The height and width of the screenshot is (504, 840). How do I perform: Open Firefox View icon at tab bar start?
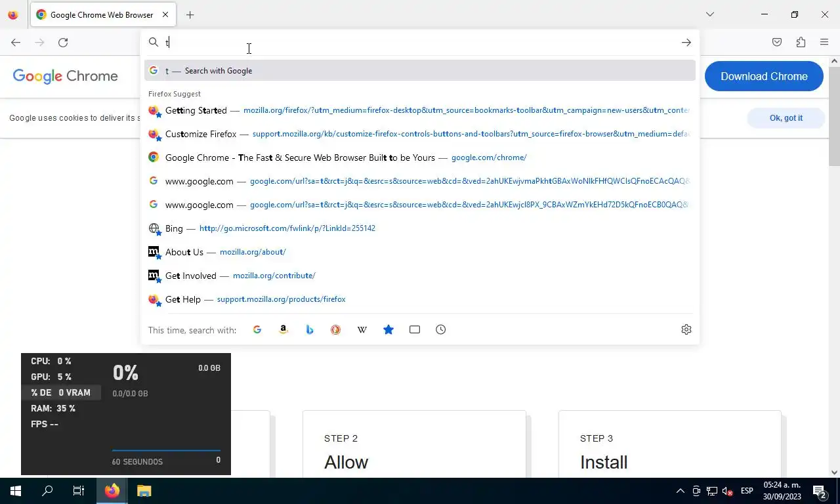13,14
